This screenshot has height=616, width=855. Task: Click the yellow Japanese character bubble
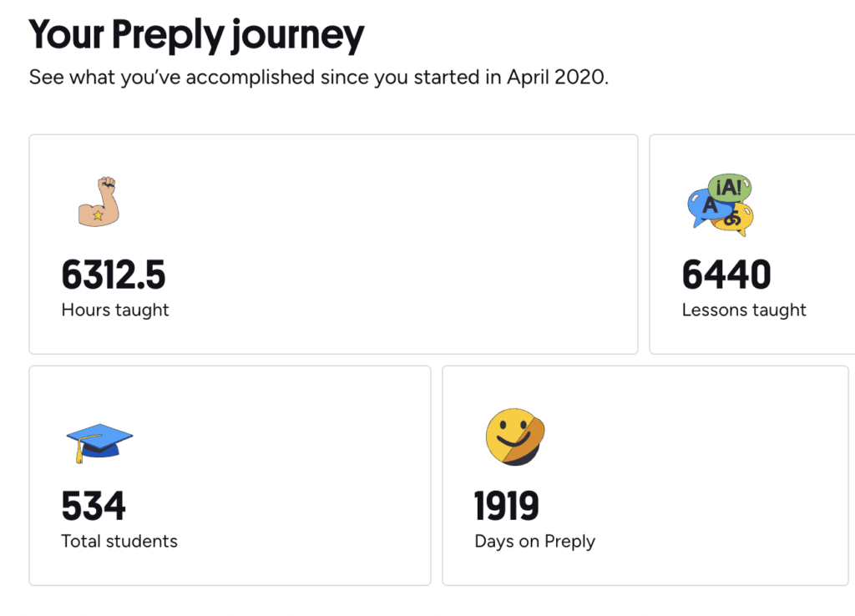(x=736, y=220)
